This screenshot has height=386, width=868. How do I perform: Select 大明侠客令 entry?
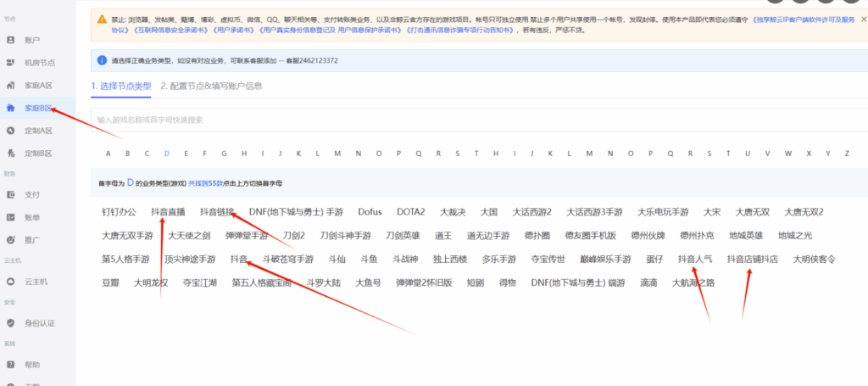point(814,259)
